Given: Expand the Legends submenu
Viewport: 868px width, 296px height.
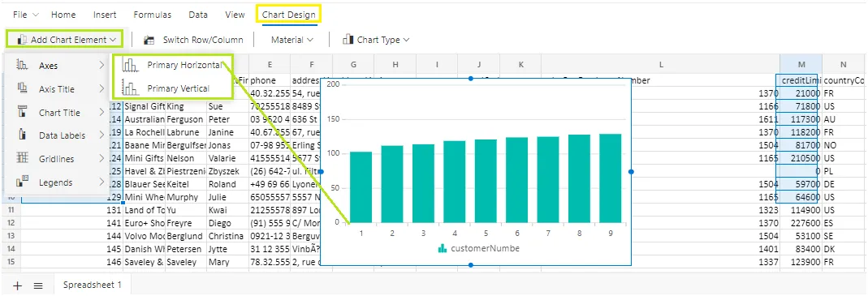Looking at the screenshot, I should click(x=58, y=182).
